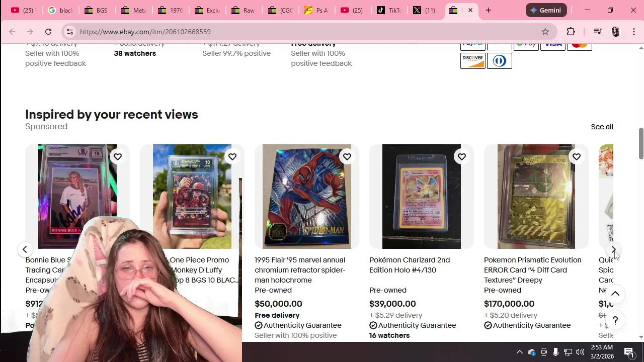Click the 16 watchers text
The height and width of the screenshot is (362, 644).
click(389, 335)
